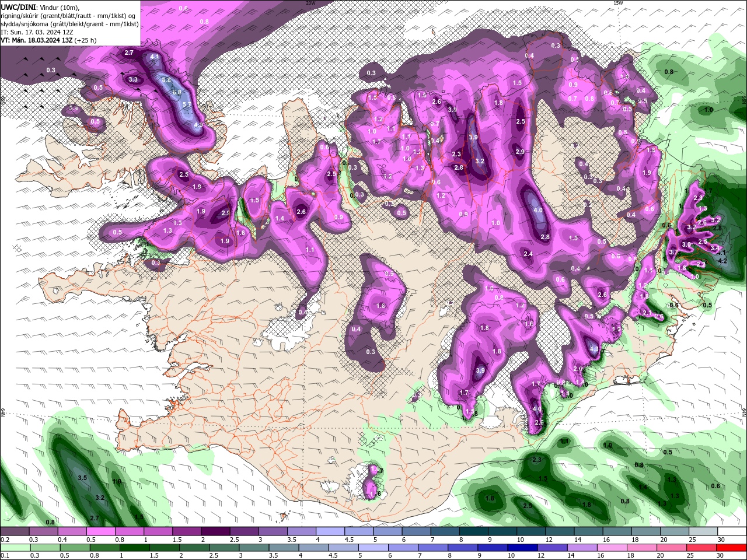The image size is (747, 560).
Task: Click the 5.7 snowfall value in northwest band
Action: [187, 104]
